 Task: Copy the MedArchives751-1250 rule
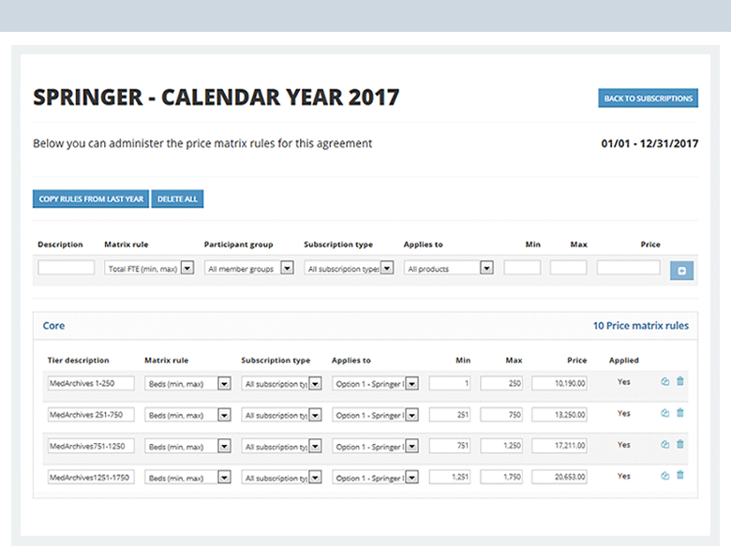[664, 445]
